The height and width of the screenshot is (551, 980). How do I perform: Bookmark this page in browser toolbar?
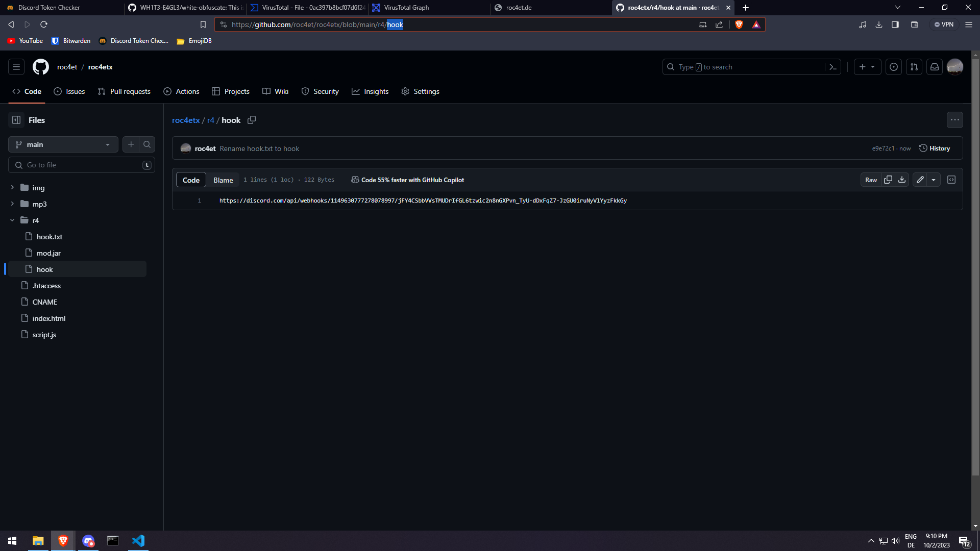click(203, 24)
